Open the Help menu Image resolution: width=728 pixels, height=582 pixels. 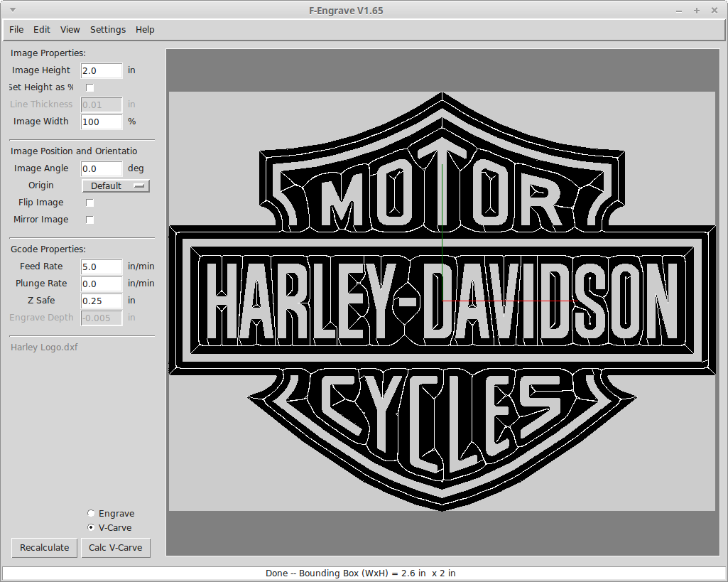coord(145,29)
